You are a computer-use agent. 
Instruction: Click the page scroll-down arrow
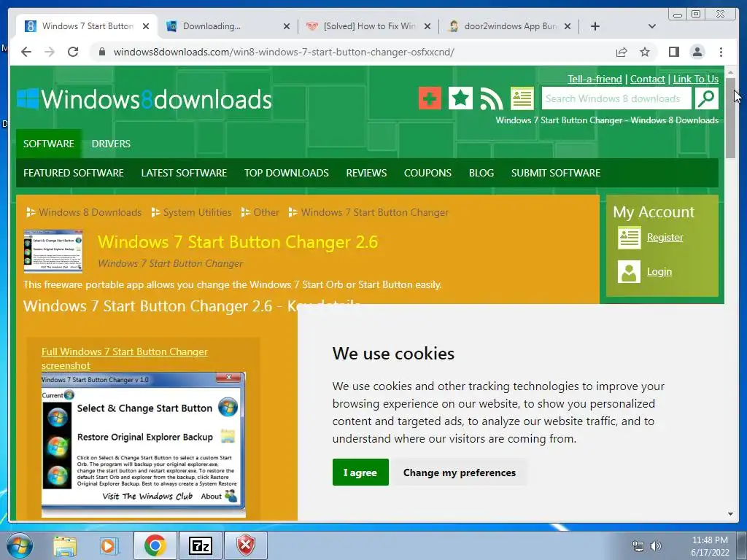[730, 514]
